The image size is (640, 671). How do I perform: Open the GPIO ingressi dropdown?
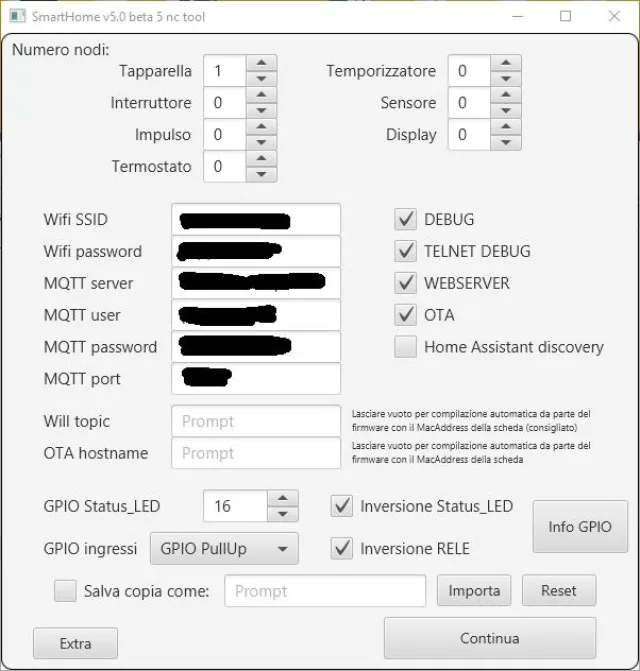pyautogui.click(x=224, y=549)
